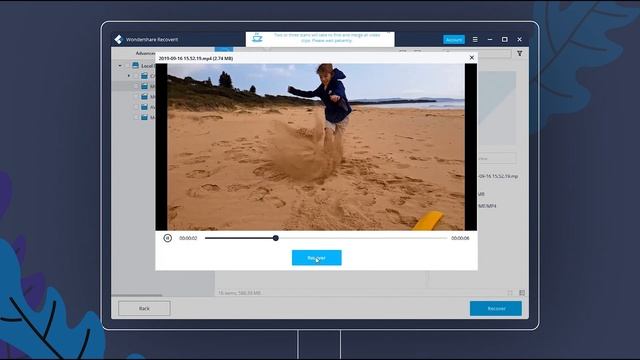Click the Local Disk drive icon in tree

136,65
